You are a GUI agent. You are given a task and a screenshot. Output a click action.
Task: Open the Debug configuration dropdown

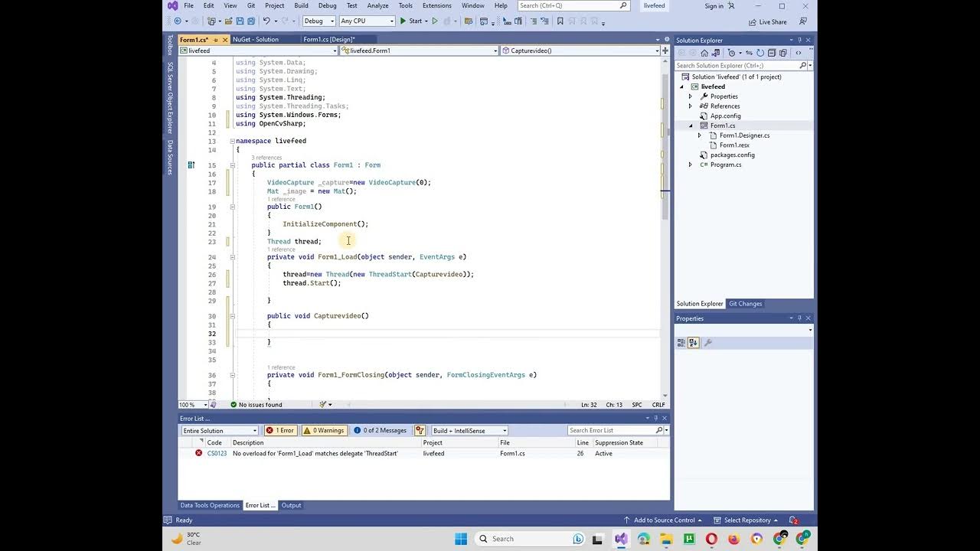(318, 21)
